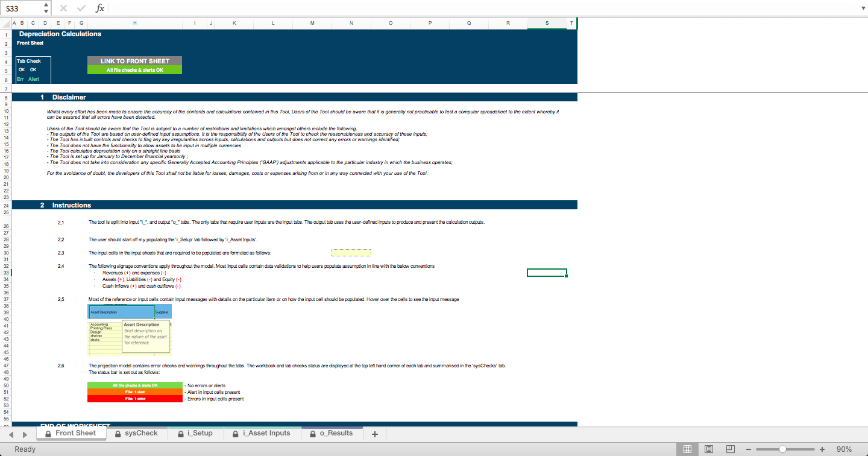Screen dimensions: 868x456
Task: Click the 'Err Alert' label in Tab Check
Action: coord(28,79)
